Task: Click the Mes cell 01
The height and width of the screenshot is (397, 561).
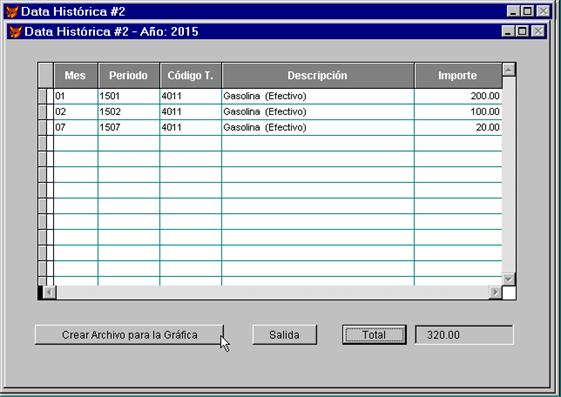Action: pos(75,96)
